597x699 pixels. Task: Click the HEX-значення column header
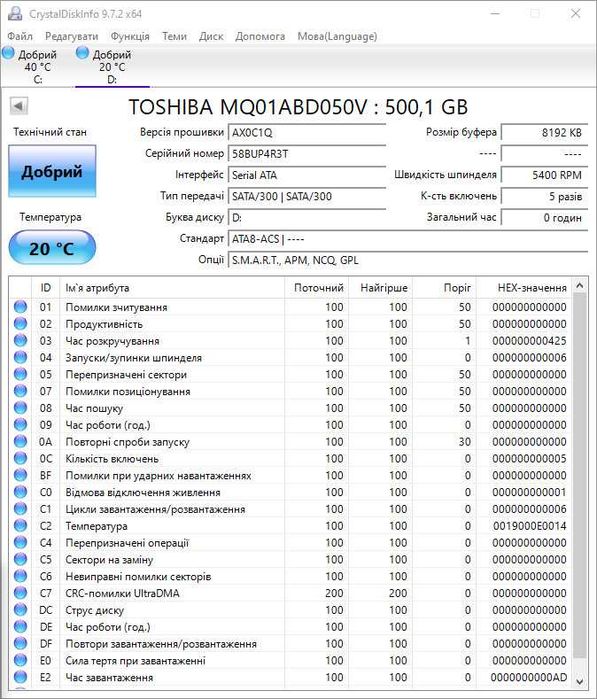(x=524, y=288)
